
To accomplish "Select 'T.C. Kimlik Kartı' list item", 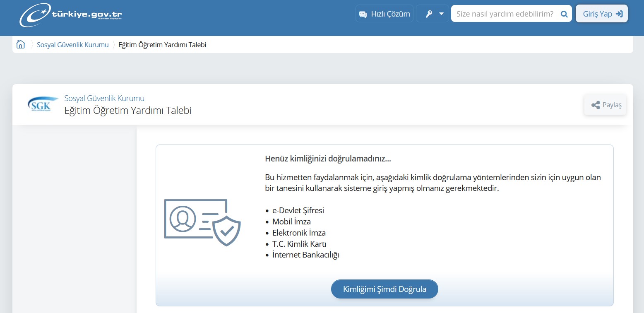I will pyautogui.click(x=299, y=244).
